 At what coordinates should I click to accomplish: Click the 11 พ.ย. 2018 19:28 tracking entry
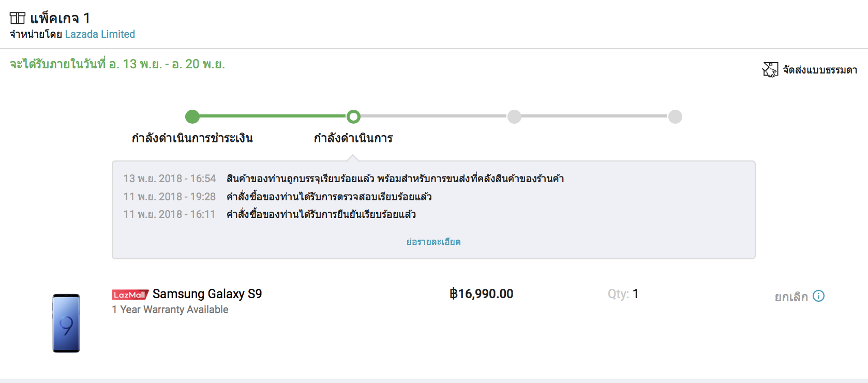tap(277, 197)
